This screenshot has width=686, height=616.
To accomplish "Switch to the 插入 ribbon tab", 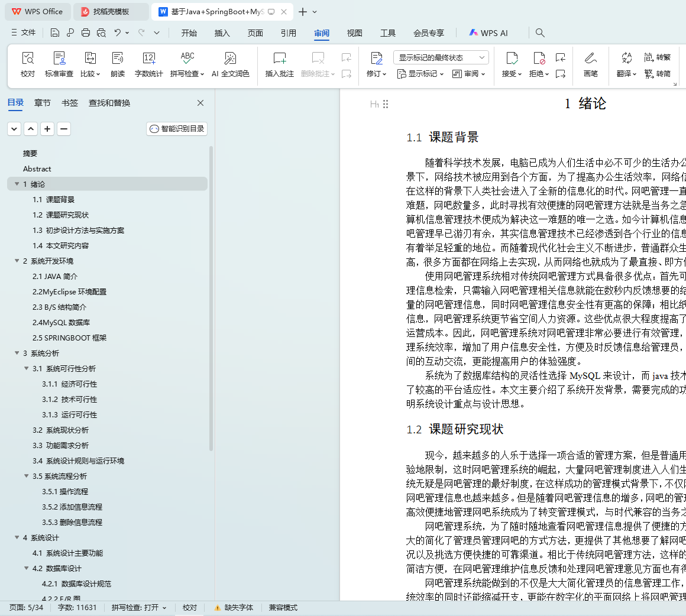I will (222, 33).
